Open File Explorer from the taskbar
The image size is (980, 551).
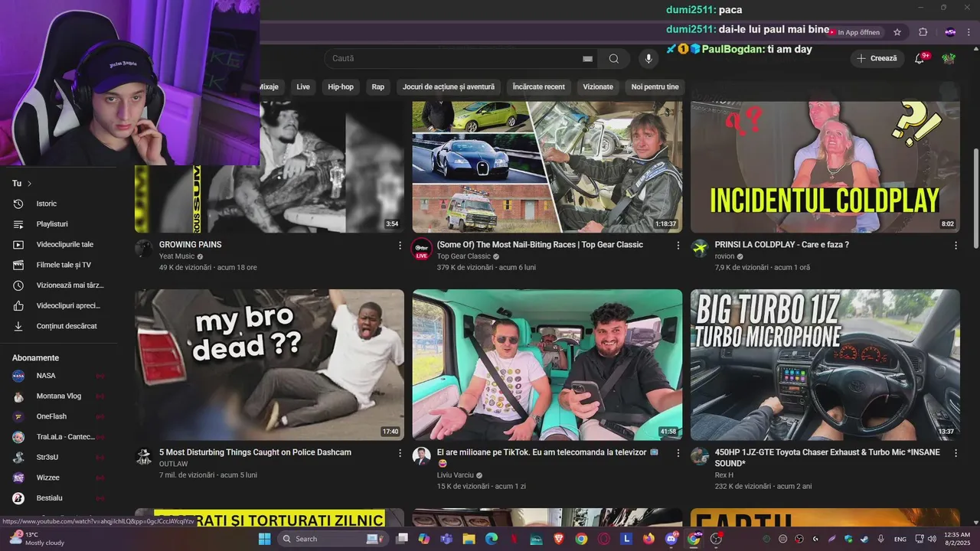[x=469, y=539]
